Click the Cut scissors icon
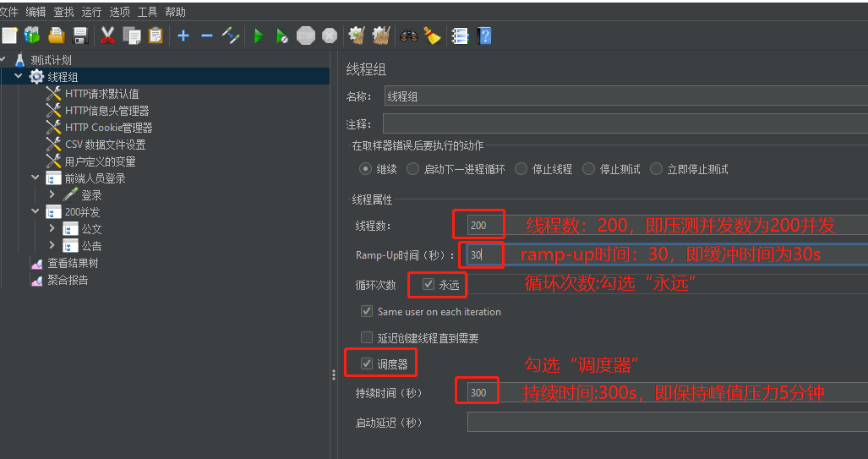The height and width of the screenshot is (459, 868). [107, 36]
